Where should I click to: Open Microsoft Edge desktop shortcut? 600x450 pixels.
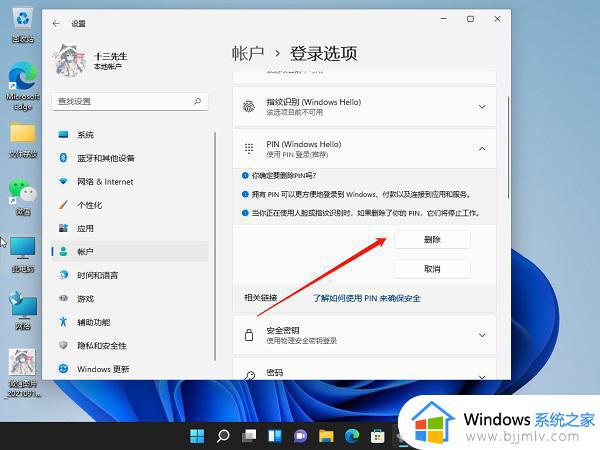pyautogui.click(x=23, y=86)
